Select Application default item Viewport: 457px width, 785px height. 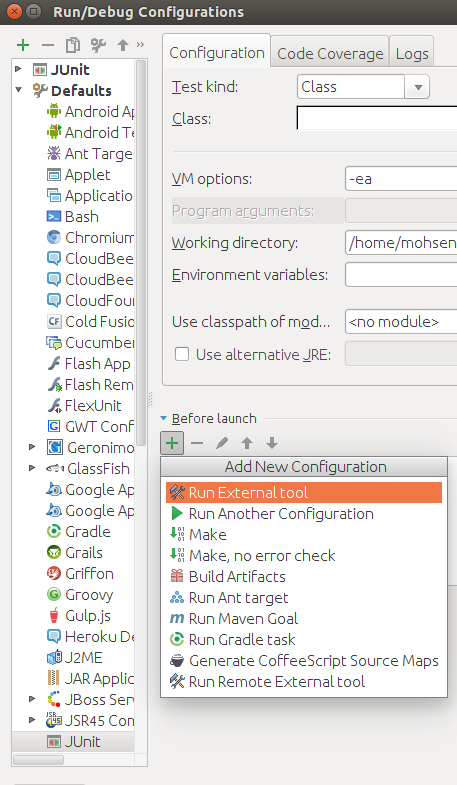[90, 195]
